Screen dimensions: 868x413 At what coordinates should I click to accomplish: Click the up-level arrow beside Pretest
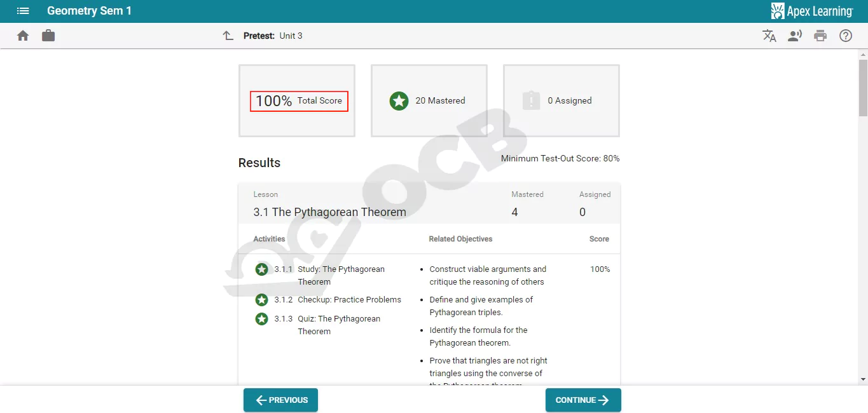click(x=228, y=36)
